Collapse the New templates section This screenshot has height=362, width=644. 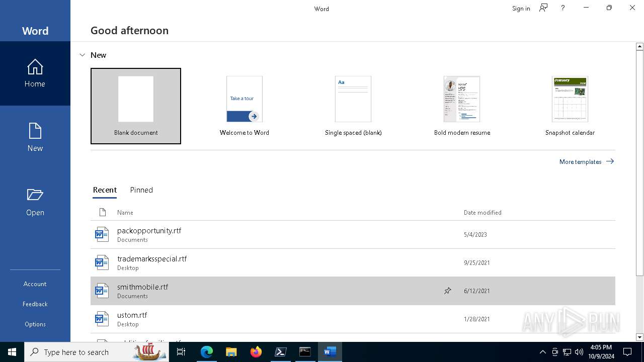click(x=83, y=55)
